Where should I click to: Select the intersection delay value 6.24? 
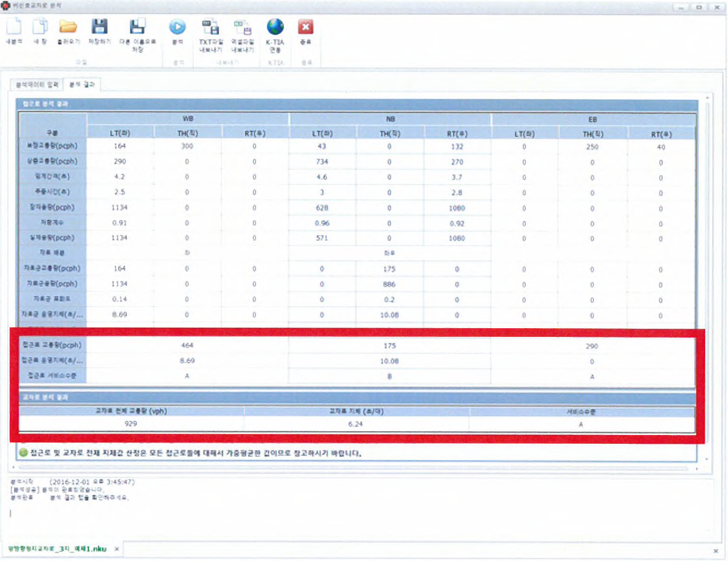point(355,424)
